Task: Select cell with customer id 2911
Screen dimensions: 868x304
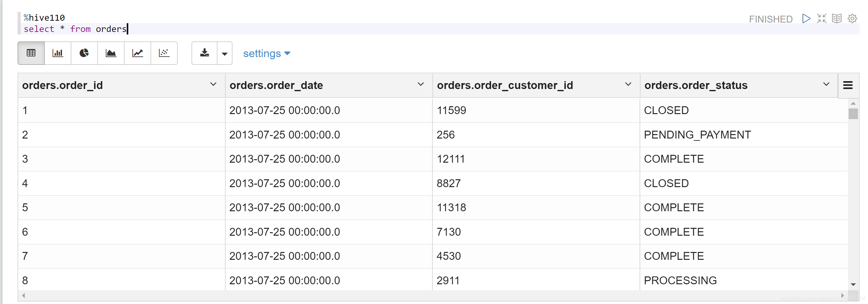Action: [x=536, y=280]
